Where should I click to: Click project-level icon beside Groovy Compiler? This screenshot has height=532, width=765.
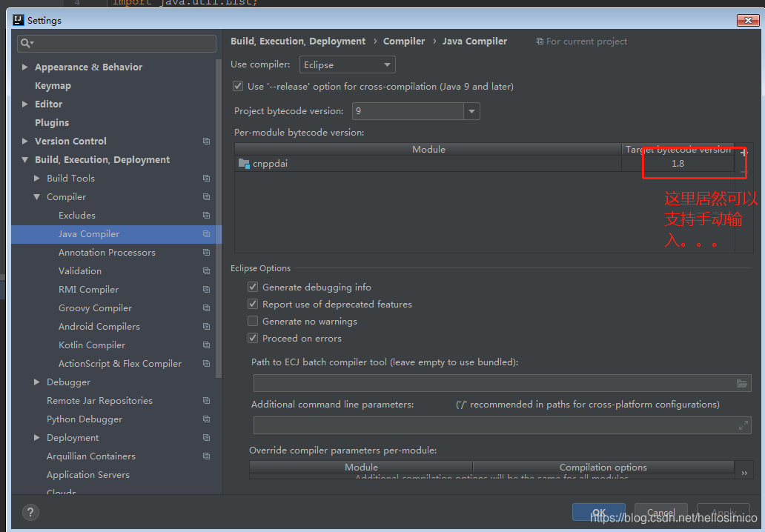coord(206,308)
